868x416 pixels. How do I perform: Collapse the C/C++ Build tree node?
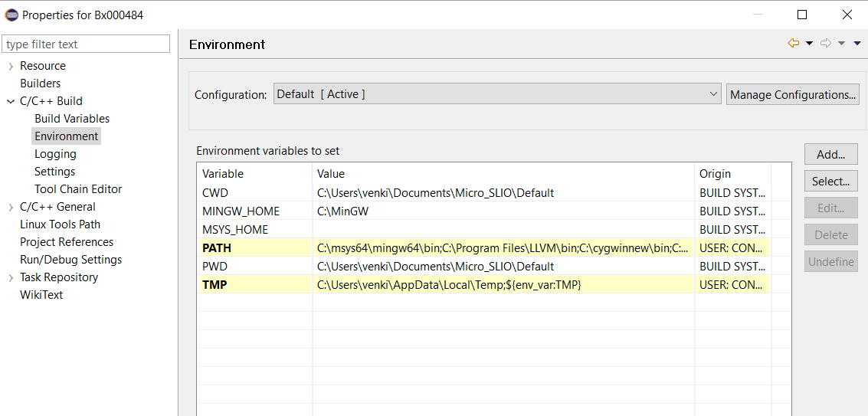tap(11, 101)
